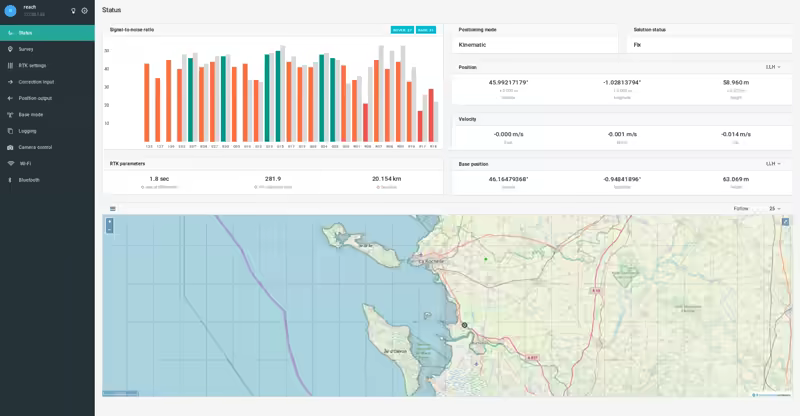800x416 pixels.
Task: Open the map hamburger menu icon
Action: point(113,208)
